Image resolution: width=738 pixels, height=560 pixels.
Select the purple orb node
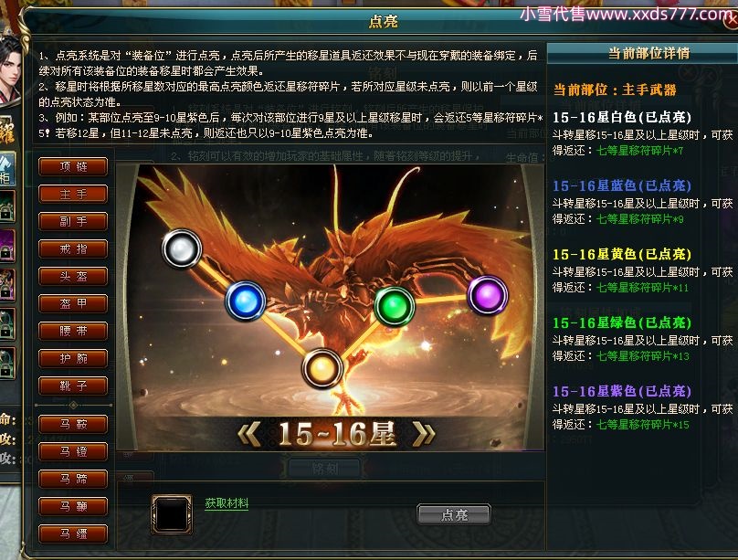click(x=488, y=295)
